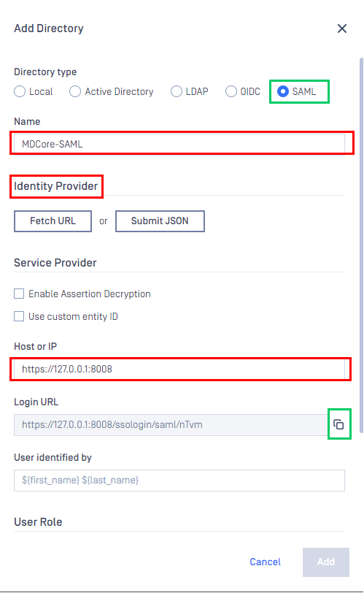Select the Local directory type

coord(20,91)
